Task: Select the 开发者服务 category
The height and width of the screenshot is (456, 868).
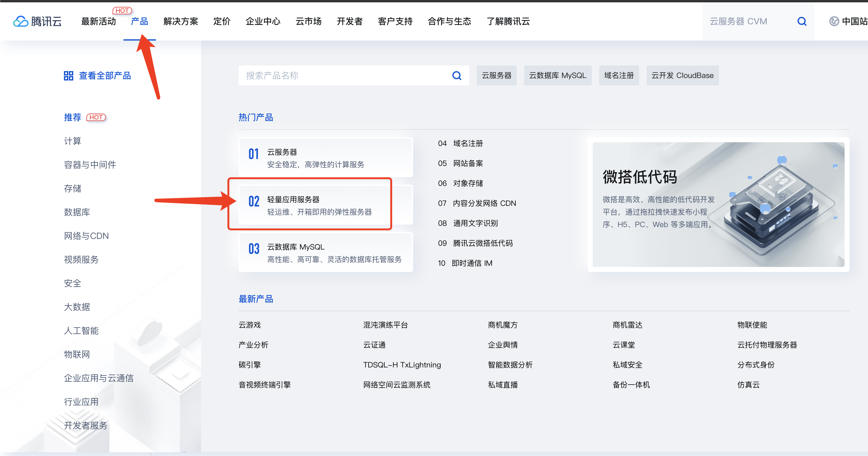Action: tap(86, 425)
